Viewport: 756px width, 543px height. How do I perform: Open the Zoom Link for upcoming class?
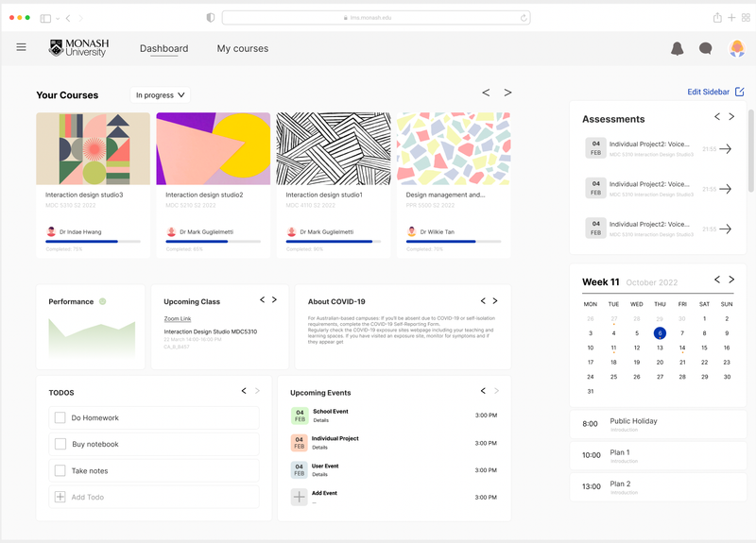coord(178,318)
